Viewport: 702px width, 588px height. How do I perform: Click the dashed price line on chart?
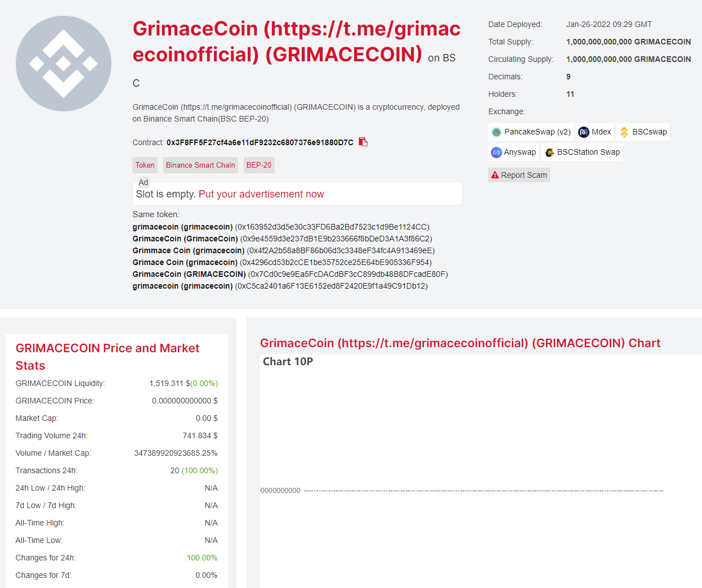coord(484,491)
